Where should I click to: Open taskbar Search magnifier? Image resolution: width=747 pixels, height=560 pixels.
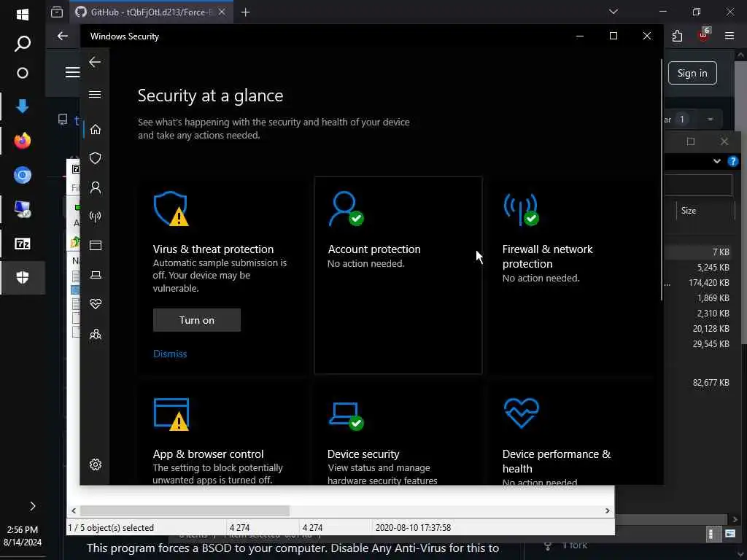(23, 43)
